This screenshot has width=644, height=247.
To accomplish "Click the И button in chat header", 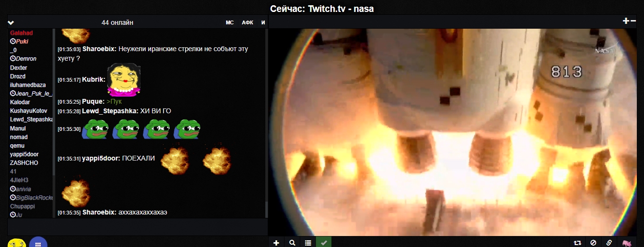I will tap(263, 22).
